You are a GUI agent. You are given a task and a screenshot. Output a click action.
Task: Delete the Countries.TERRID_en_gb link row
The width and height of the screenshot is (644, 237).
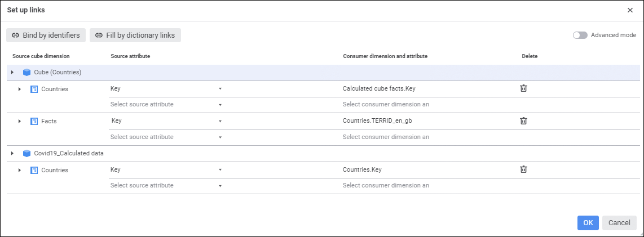(x=523, y=120)
